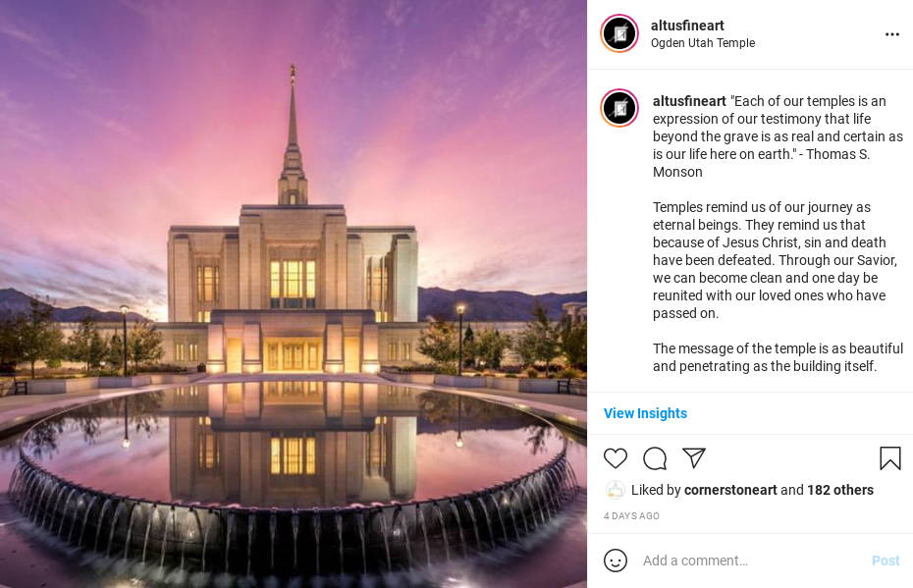913x588 pixels.
Task: Share the post via the paper plane icon
Action: 693,458
